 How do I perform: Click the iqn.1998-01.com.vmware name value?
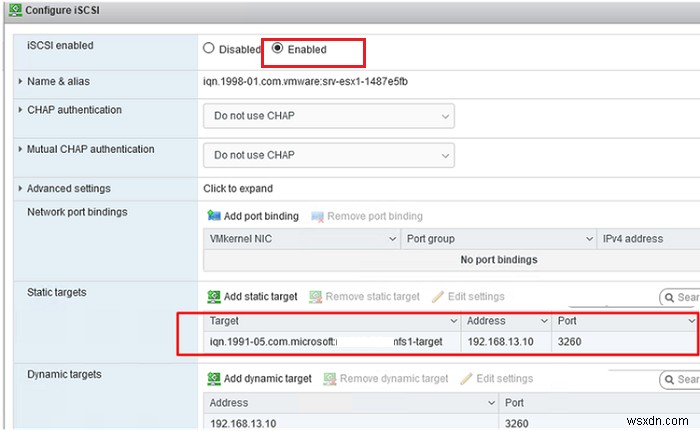coord(305,82)
